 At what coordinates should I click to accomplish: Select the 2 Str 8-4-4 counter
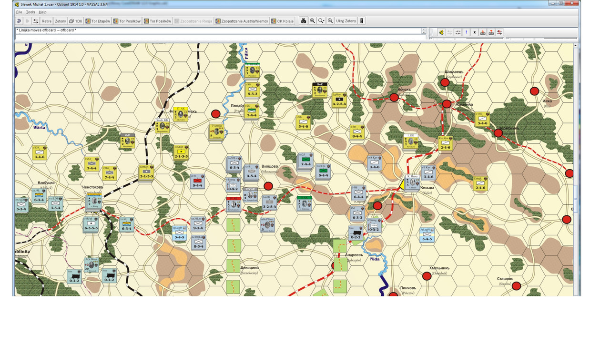coord(356,132)
